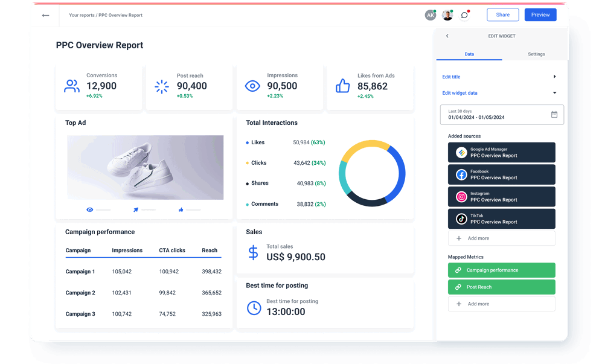Select the Data tab

tap(469, 54)
